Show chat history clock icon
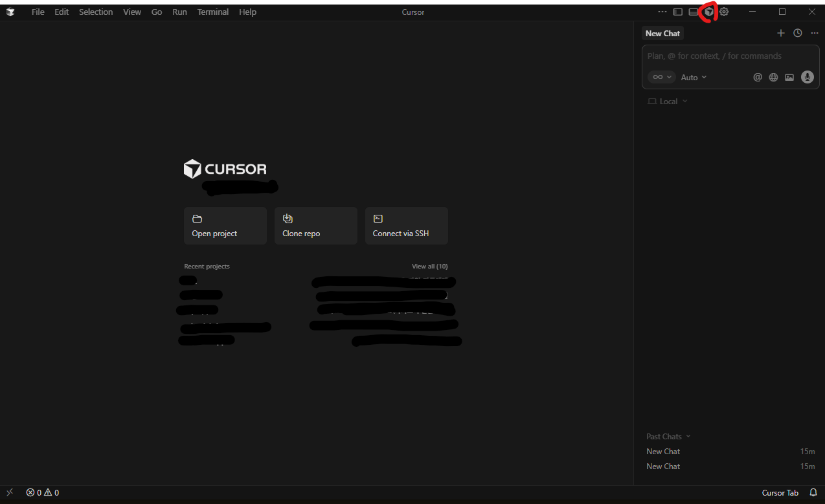The height and width of the screenshot is (504, 825). point(798,33)
